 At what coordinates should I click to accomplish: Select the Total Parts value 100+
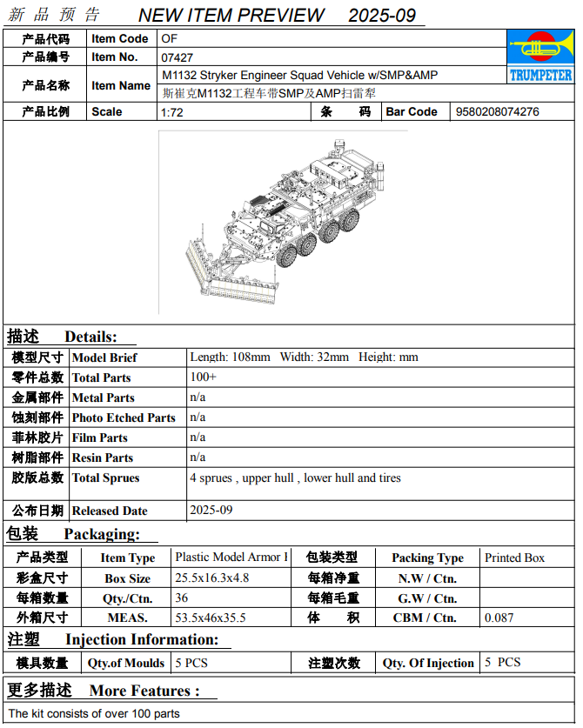[x=203, y=377]
